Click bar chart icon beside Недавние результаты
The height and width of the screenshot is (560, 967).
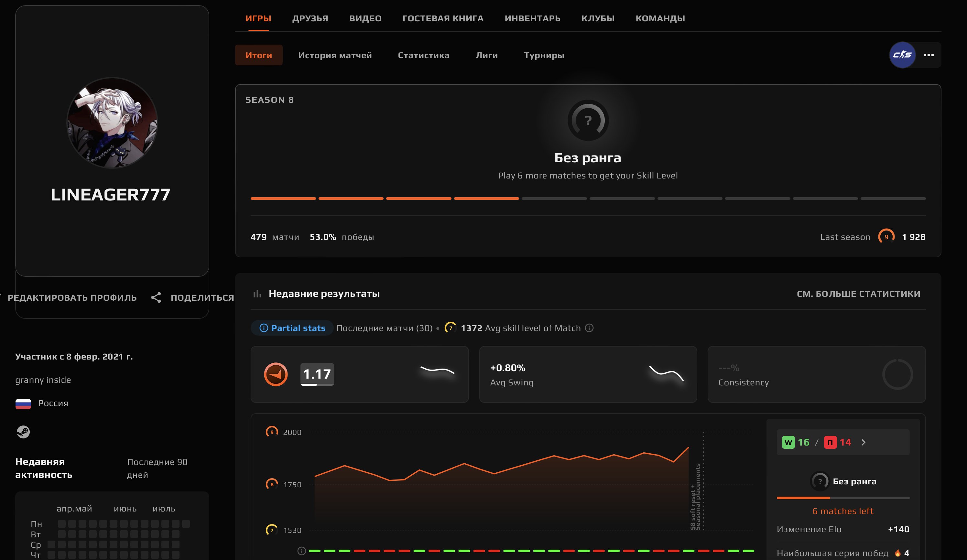257,294
